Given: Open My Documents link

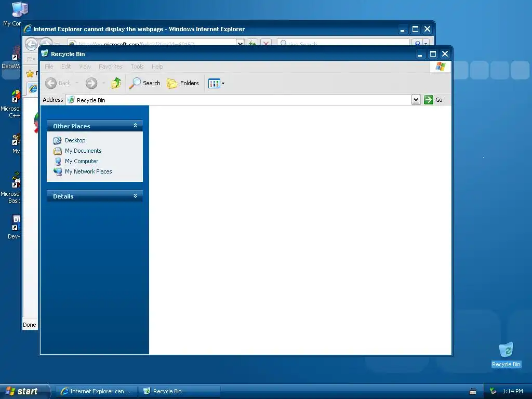Looking at the screenshot, I should [83, 151].
